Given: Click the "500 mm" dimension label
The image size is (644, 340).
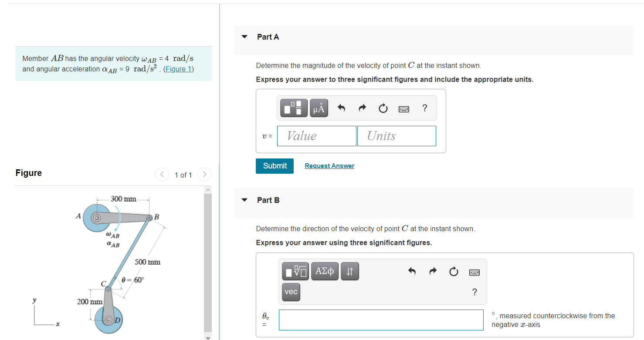Looking at the screenshot, I should pos(147,262).
